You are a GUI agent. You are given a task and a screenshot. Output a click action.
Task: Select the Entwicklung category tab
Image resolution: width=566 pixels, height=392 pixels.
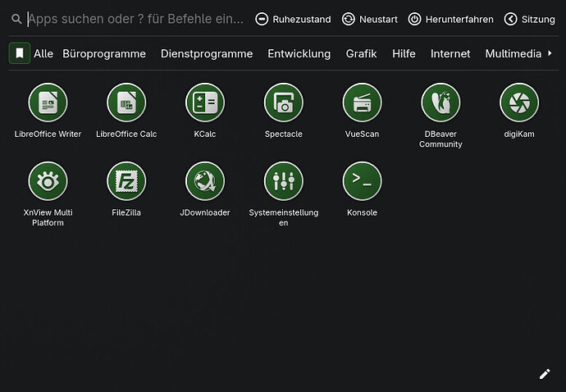299,54
